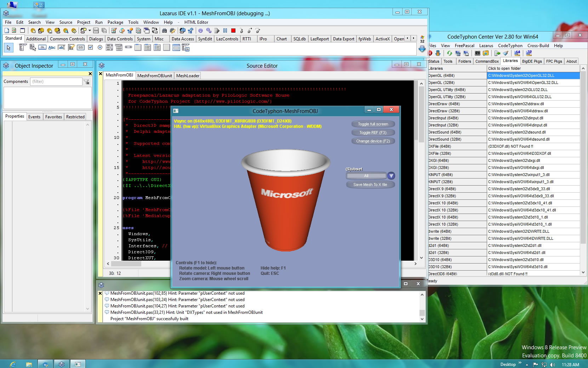Viewport: 588px width, 368px height.
Task: Click Messages panel vertical scrollbar thumb
Action: point(422,313)
